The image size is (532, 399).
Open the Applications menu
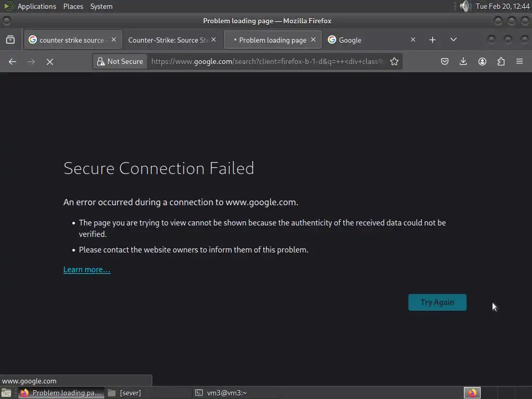[36, 6]
